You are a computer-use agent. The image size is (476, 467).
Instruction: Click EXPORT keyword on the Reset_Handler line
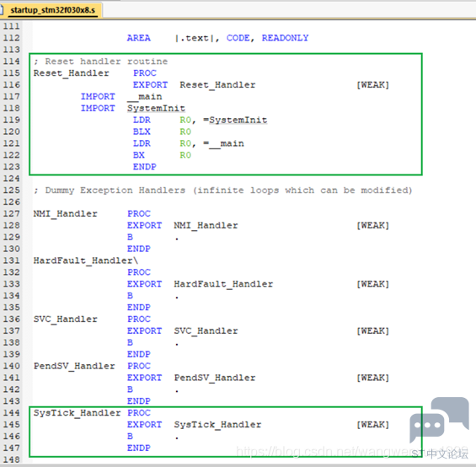pos(150,85)
